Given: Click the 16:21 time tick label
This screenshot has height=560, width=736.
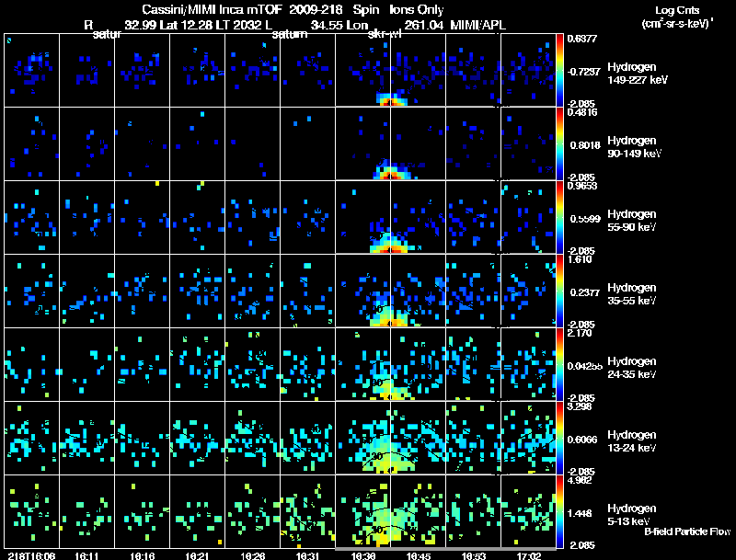Looking at the screenshot, I should click(197, 555).
